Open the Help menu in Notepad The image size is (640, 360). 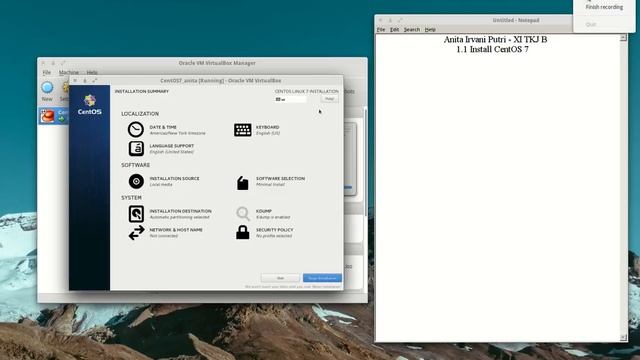pyautogui.click(x=430, y=29)
